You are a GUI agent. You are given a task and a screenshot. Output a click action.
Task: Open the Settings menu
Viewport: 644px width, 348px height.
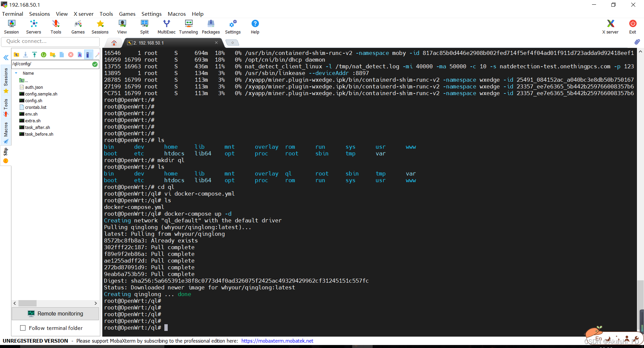(151, 14)
